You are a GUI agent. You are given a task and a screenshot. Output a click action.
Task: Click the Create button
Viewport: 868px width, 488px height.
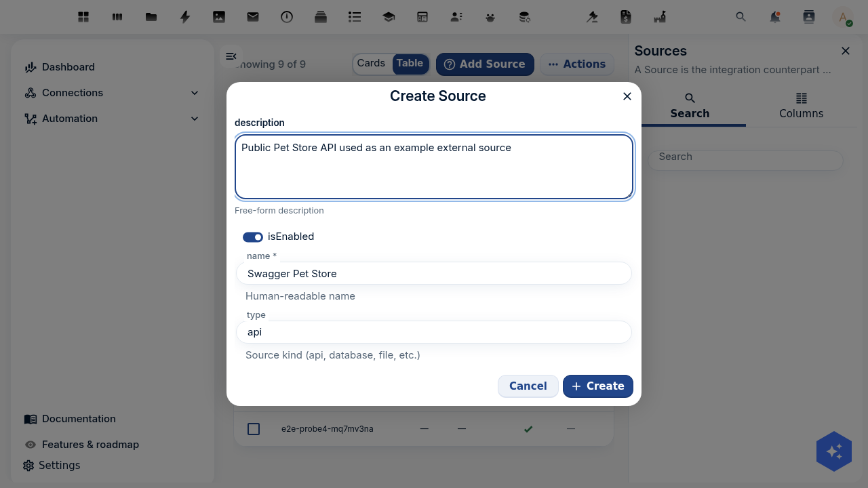point(598,386)
